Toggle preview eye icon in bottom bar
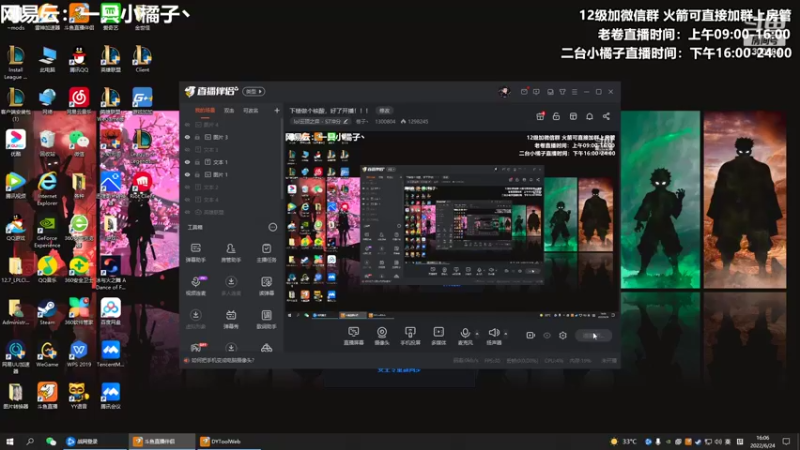 [547, 335]
